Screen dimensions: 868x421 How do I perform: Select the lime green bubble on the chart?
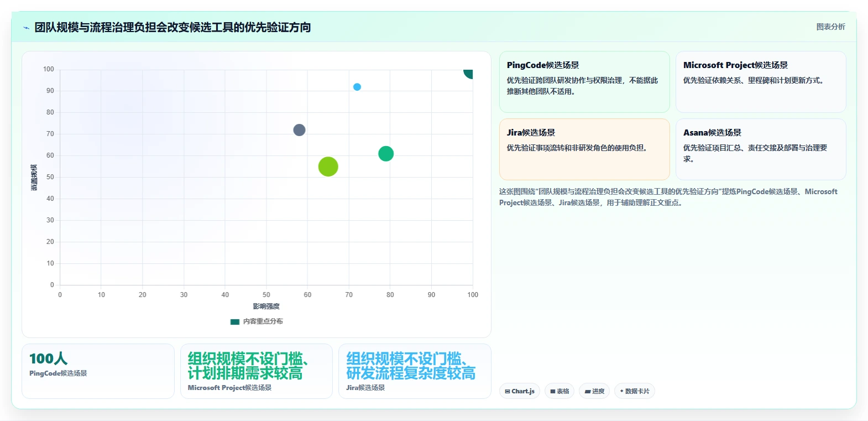[x=328, y=167]
